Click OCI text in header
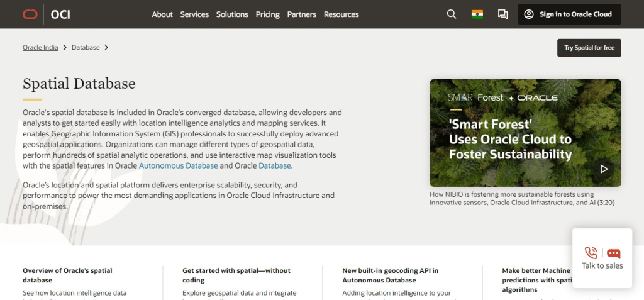Image resolution: width=644 pixels, height=300 pixels. tap(60, 14)
